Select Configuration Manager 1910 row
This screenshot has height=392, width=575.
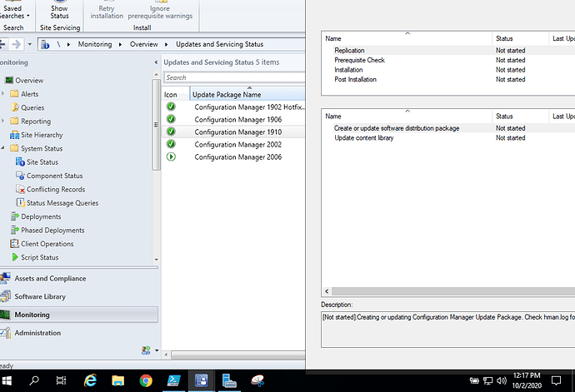click(x=233, y=131)
